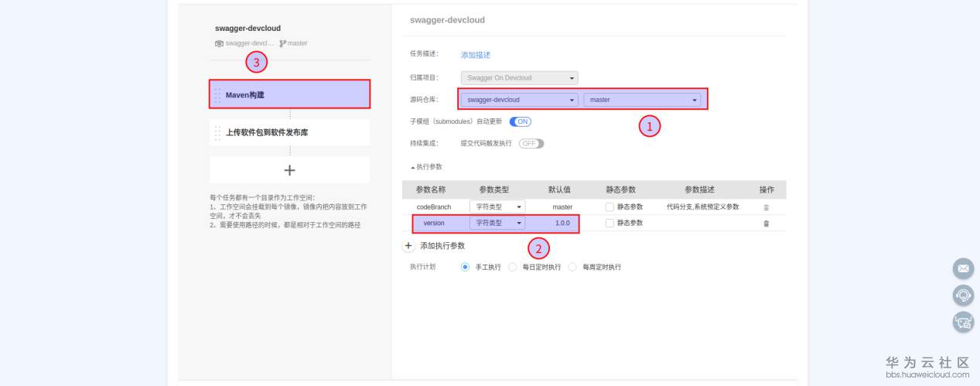This screenshot has height=386, width=980.
Task: Click the version parameter name field
Action: tap(434, 223)
